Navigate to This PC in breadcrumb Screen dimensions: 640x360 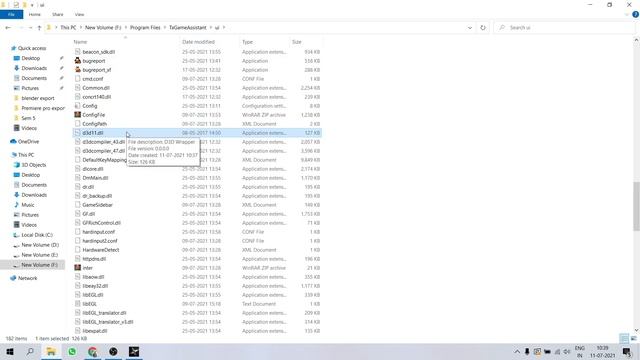click(x=68, y=28)
